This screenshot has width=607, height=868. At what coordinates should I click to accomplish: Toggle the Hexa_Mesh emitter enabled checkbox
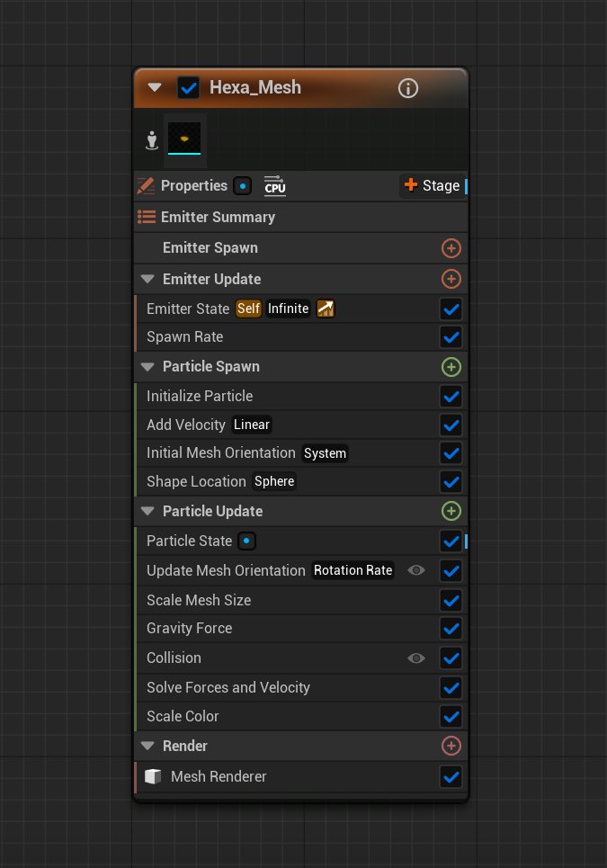pos(188,88)
